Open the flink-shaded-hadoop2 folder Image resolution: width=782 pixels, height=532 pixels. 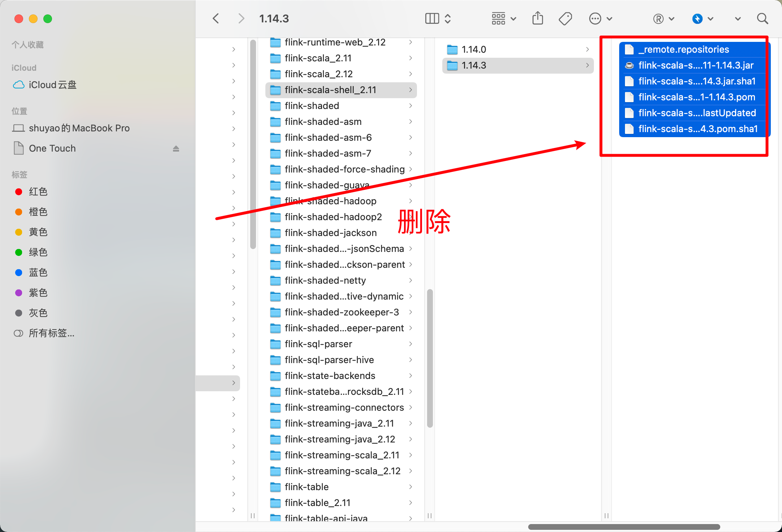click(341, 217)
